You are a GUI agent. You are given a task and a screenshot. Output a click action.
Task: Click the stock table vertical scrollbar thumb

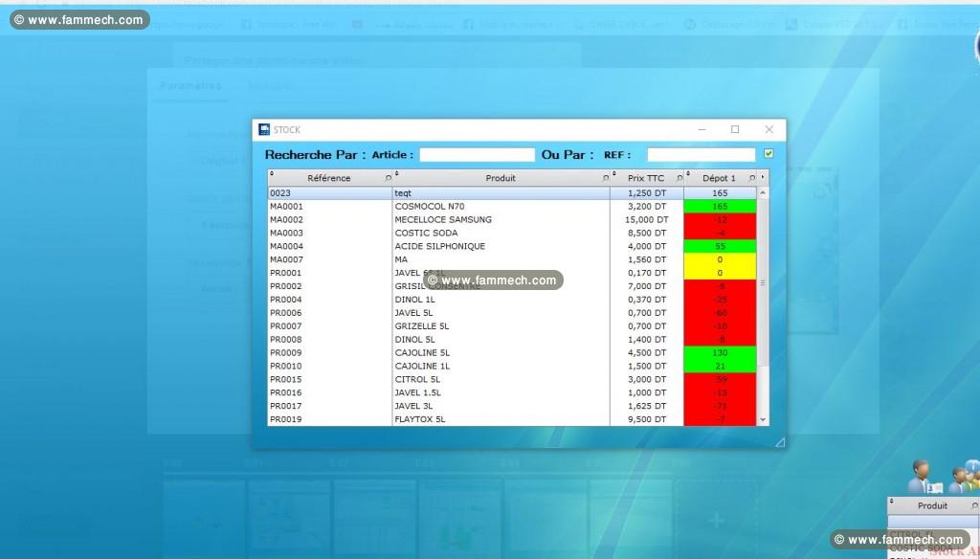763,282
